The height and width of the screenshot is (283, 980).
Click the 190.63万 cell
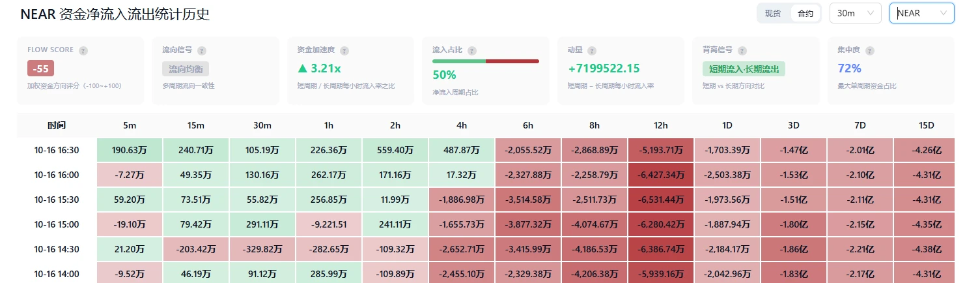point(130,150)
